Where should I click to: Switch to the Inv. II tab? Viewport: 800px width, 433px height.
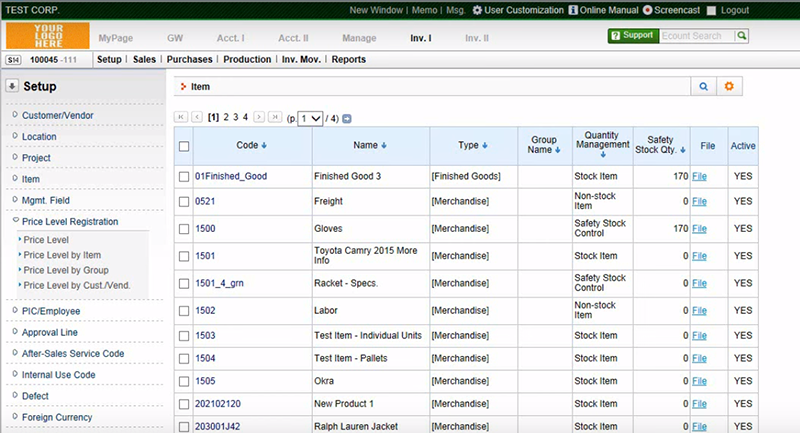(x=477, y=37)
